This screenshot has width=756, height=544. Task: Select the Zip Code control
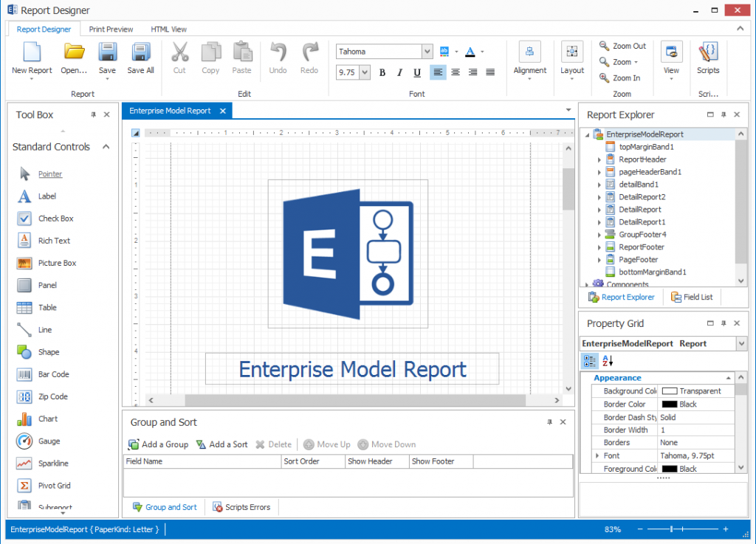(x=53, y=396)
